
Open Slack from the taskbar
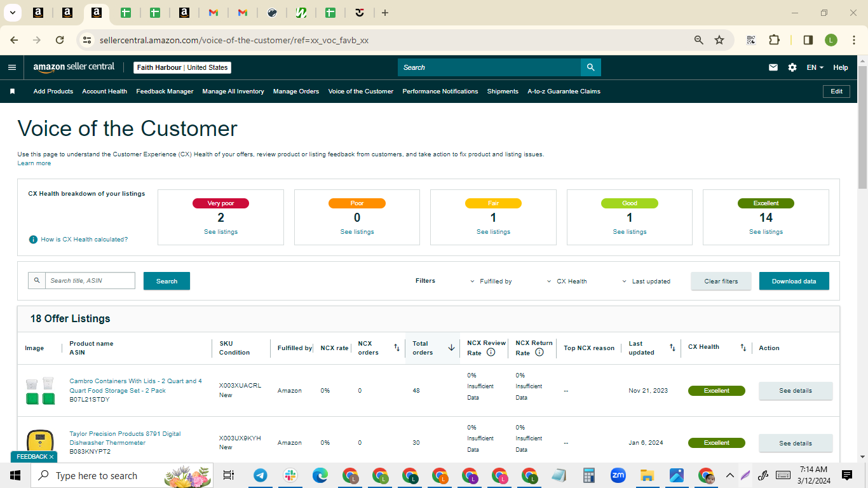[290, 475]
